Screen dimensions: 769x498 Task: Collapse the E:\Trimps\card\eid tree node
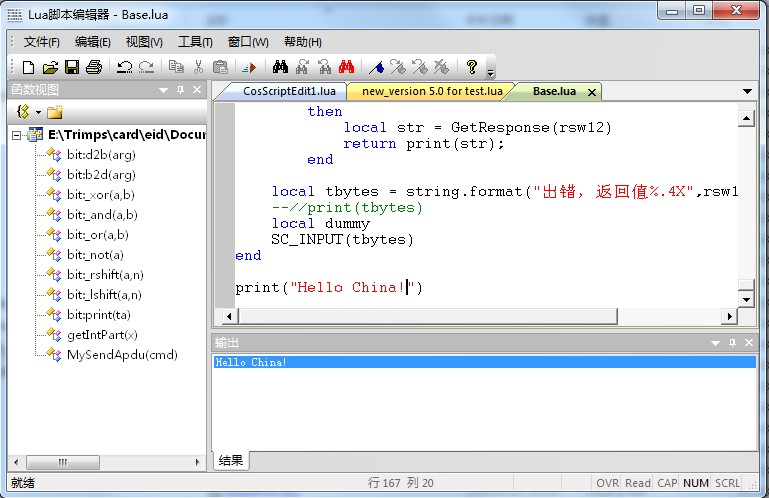(17, 135)
